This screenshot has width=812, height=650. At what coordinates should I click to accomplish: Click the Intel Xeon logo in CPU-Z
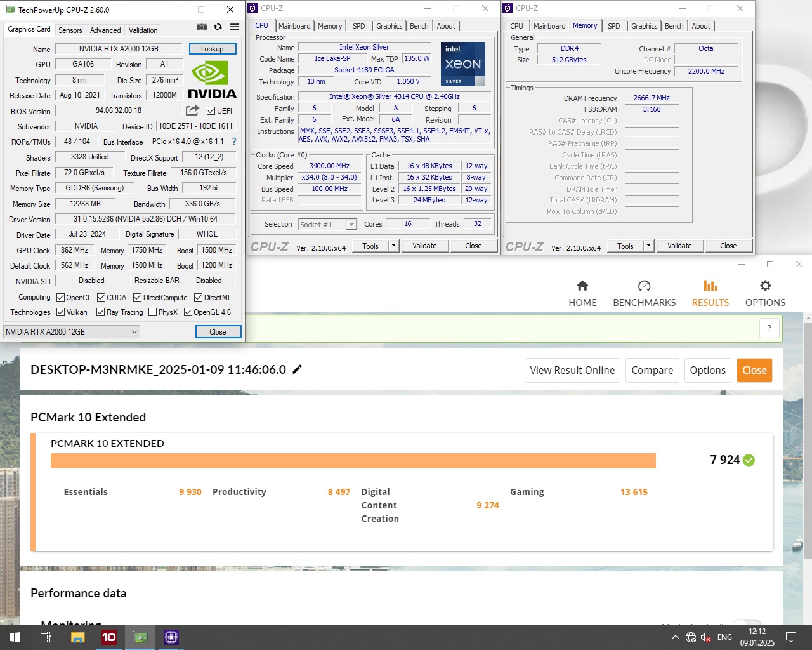[x=463, y=64]
